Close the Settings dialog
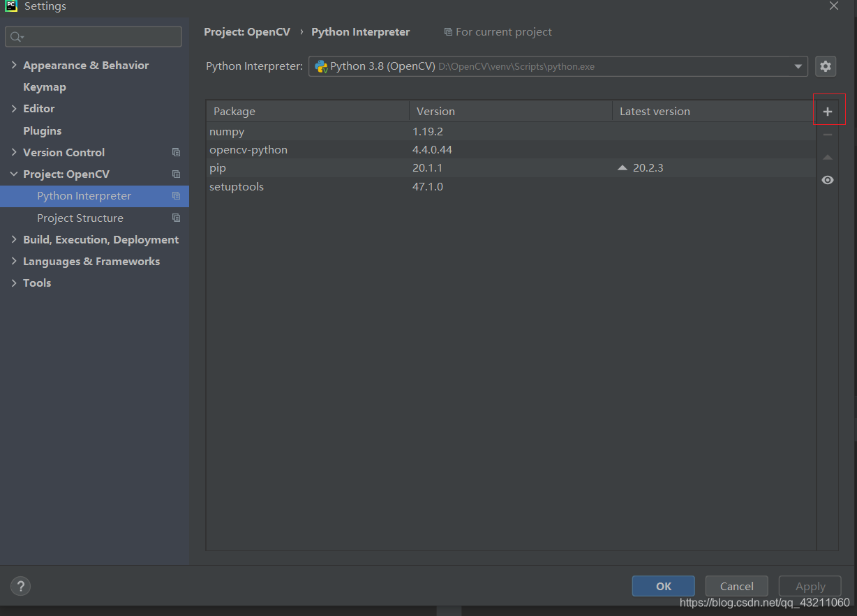The width and height of the screenshot is (857, 616). point(834,6)
